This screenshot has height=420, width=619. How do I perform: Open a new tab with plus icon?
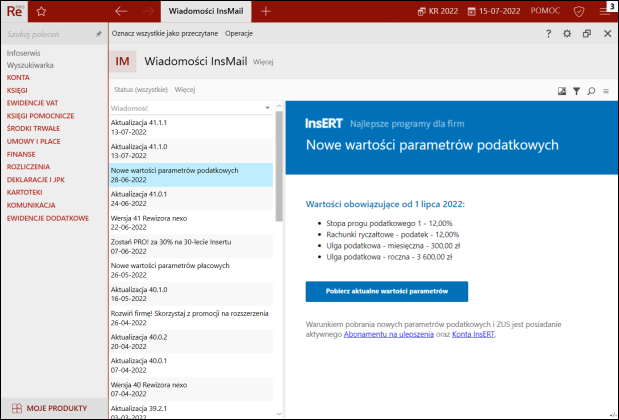(266, 11)
